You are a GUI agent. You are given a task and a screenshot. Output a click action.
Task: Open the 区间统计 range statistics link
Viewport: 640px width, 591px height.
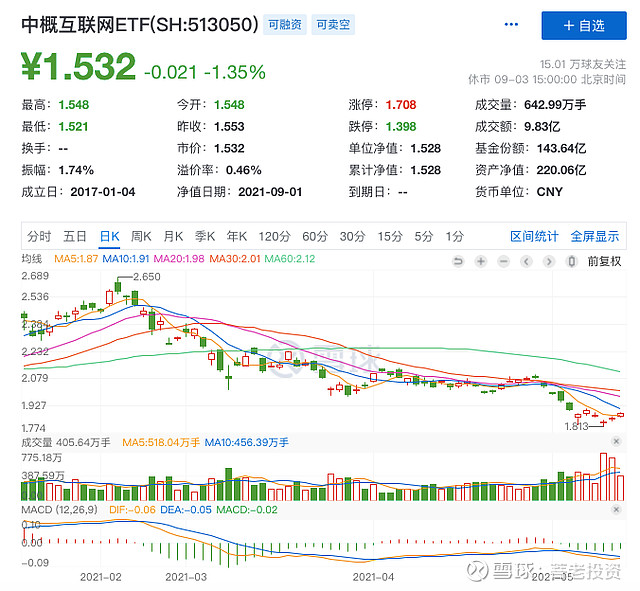(534, 236)
